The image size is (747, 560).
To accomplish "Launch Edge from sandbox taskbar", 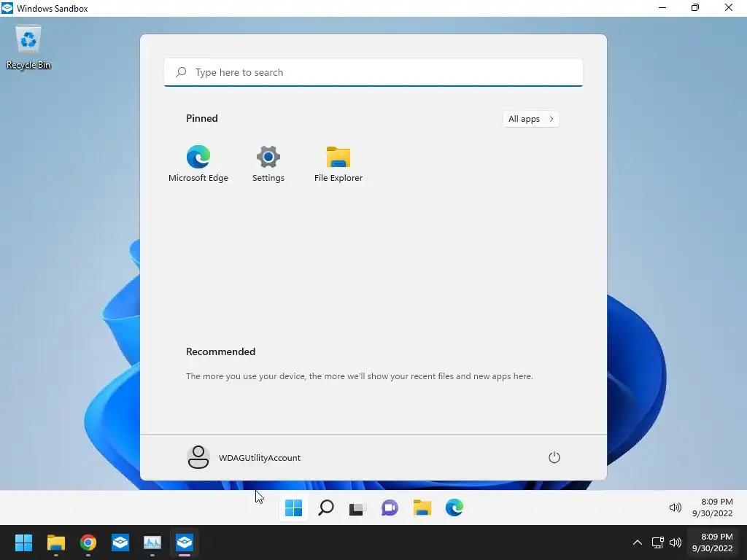I will coord(454,507).
